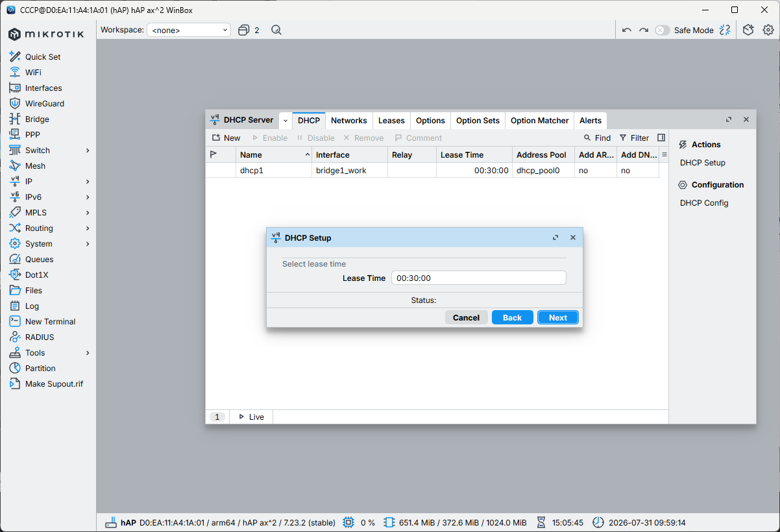Detach the DHCP Setup dialog window
780x532 pixels.
555,237
